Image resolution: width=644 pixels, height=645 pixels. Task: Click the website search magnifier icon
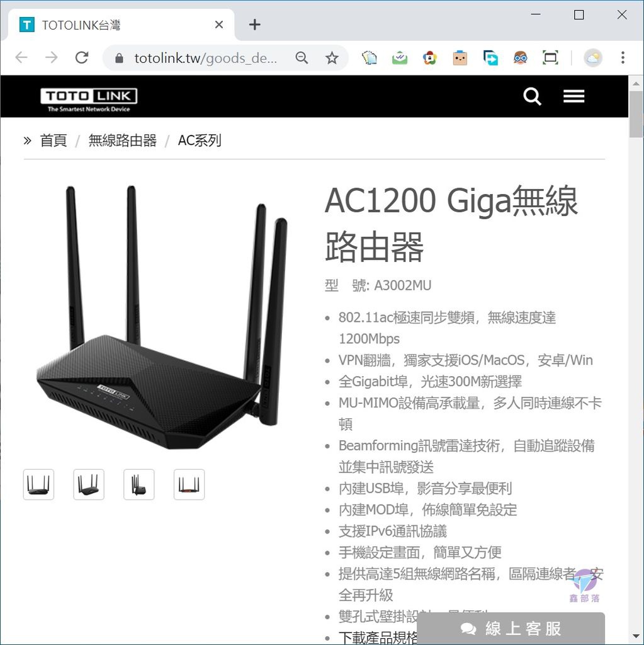coord(532,96)
